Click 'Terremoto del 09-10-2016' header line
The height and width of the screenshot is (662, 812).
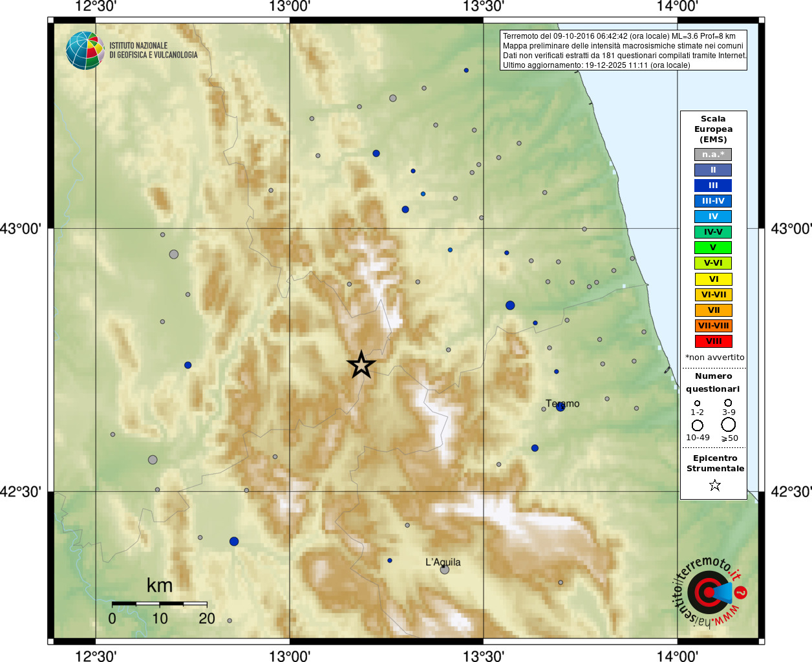(619, 36)
